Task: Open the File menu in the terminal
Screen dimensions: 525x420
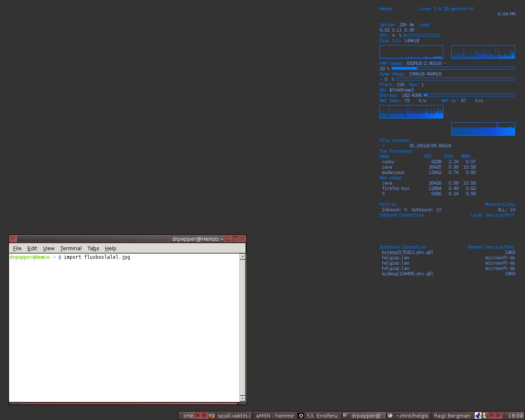Action: pos(17,248)
